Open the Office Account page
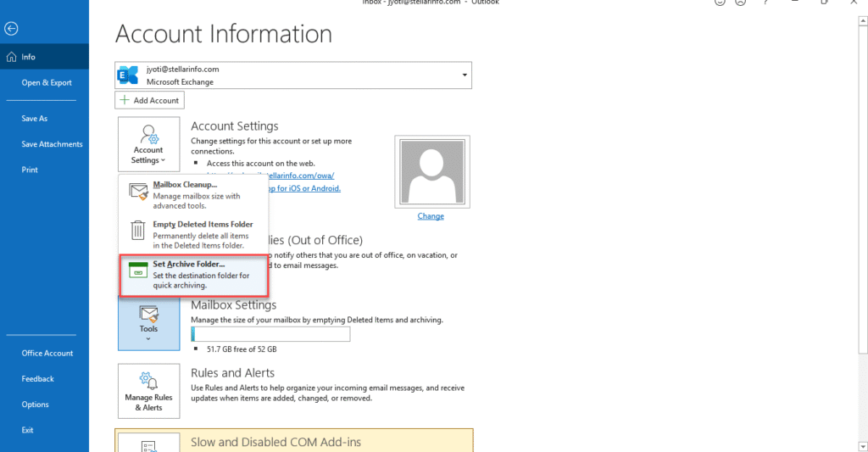 [x=47, y=353]
